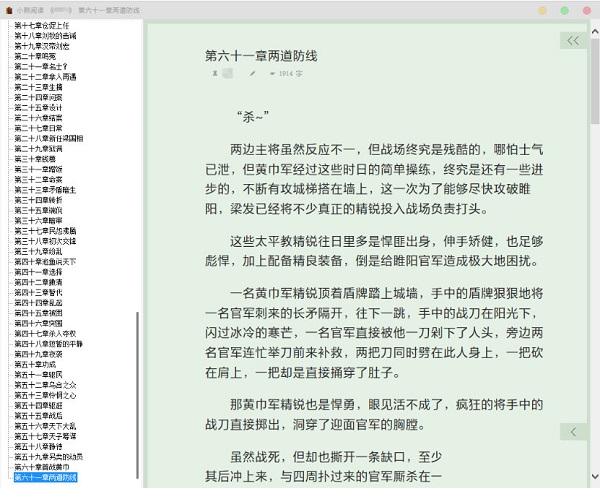Open chapter 第二十五章设计
This screenshot has height=488, width=600.
pyautogui.click(x=38, y=108)
